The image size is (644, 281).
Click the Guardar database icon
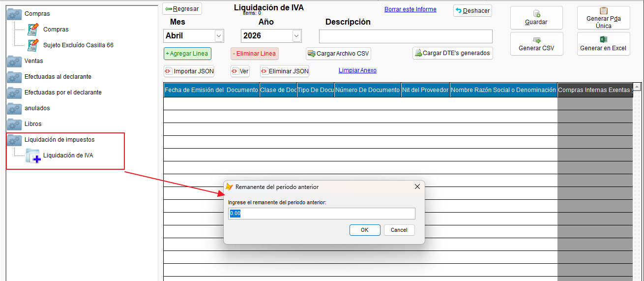coord(536,13)
